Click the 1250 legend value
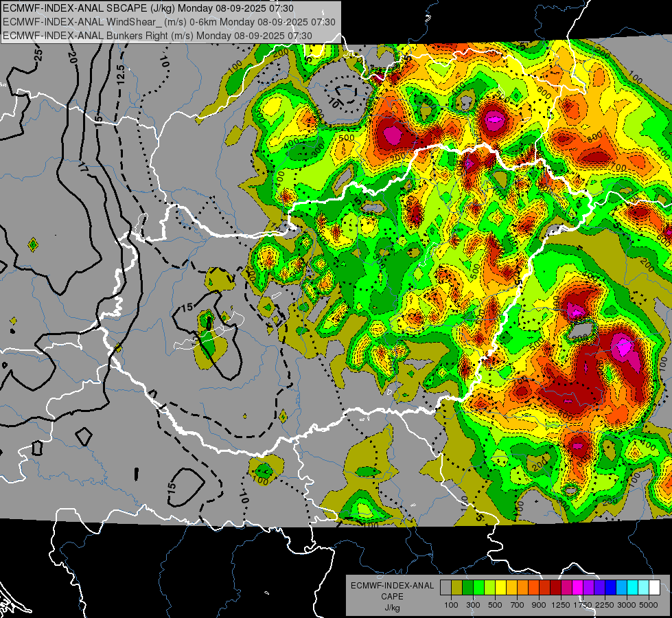The image size is (672, 618). click(561, 605)
